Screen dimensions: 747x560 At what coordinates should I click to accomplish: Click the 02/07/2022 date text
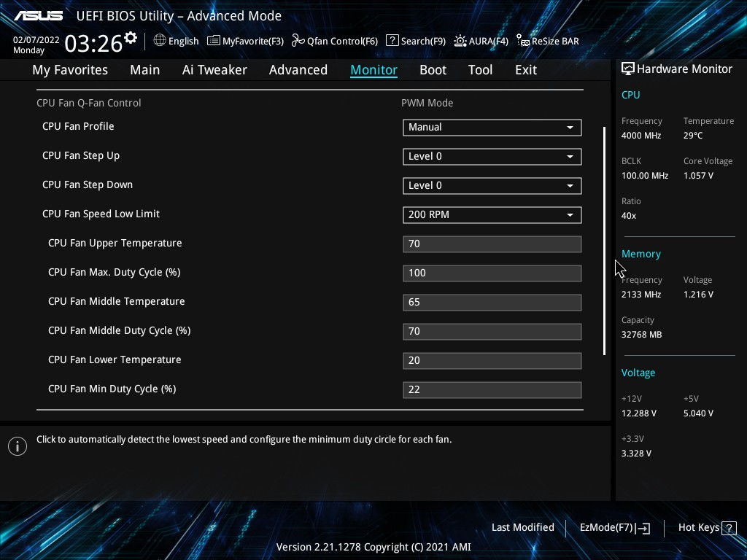pos(36,40)
